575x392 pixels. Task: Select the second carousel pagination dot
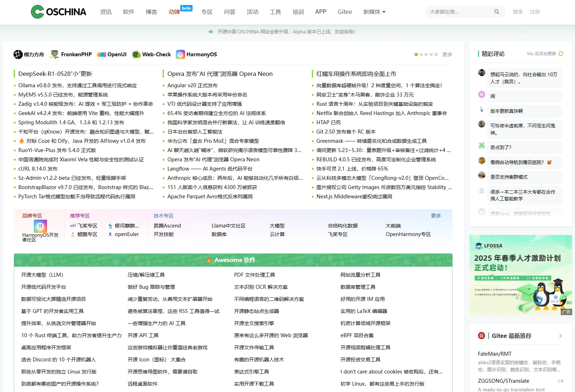(x=422, y=54)
